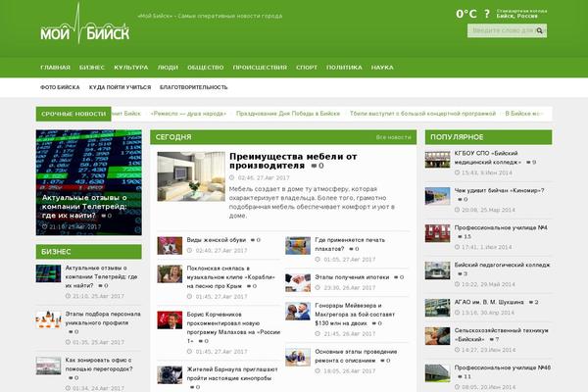Open article Основные этапы проведения ремонта
This screenshot has width=588, height=392.
coord(356,356)
